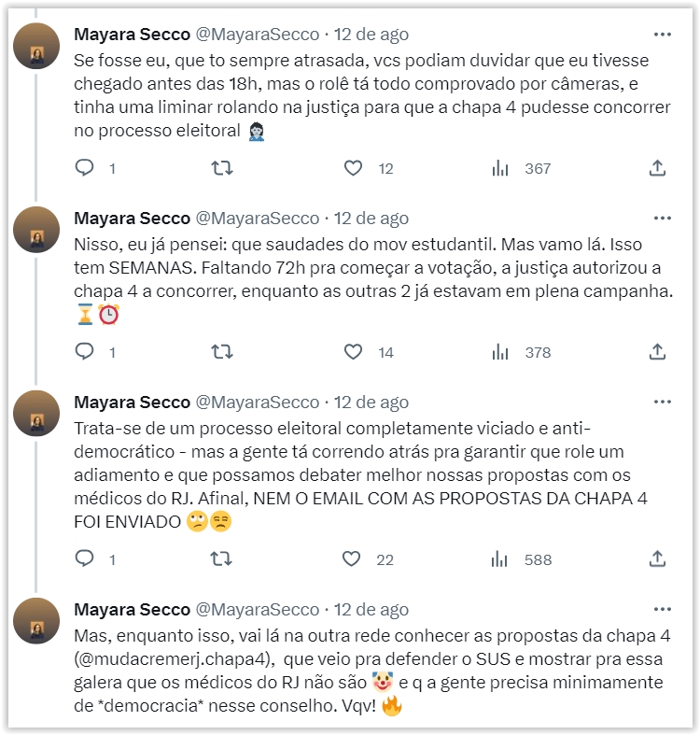Open more options on the first tweet
This screenshot has width=700, height=735.
(x=663, y=35)
